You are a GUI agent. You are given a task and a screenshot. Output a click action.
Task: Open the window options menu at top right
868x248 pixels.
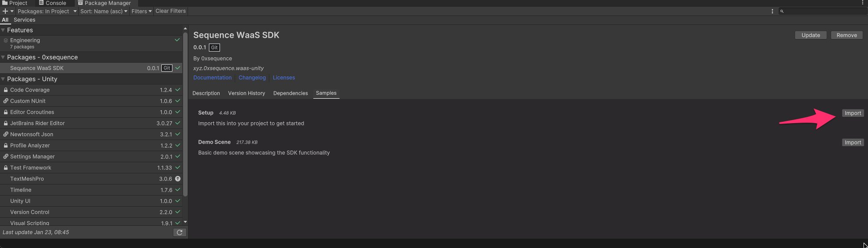[x=862, y=3]
